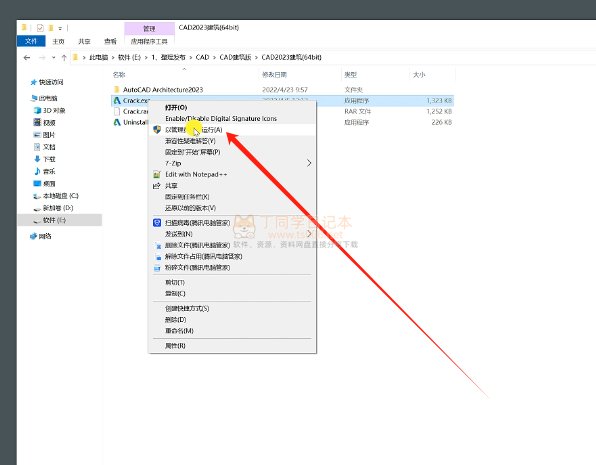Click the Back arrow in navigation bar
596x465 pixels.
point(27,58)
